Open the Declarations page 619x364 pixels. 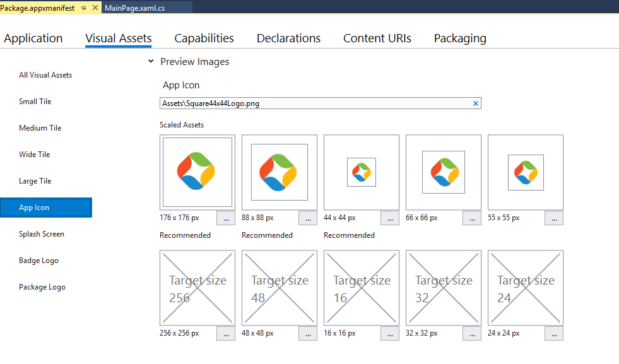[288, 38]
